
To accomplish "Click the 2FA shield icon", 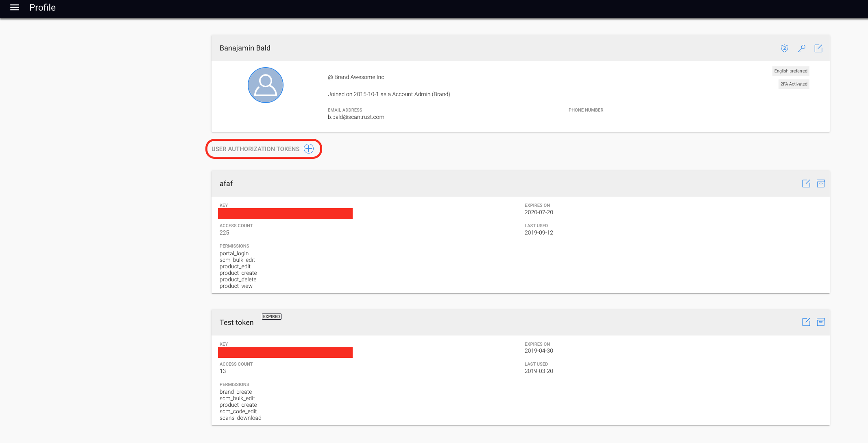I will (785, 48).
